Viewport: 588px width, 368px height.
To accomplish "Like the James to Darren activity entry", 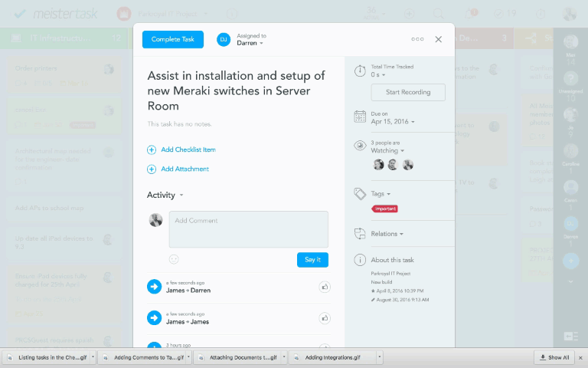I will 325,287.
